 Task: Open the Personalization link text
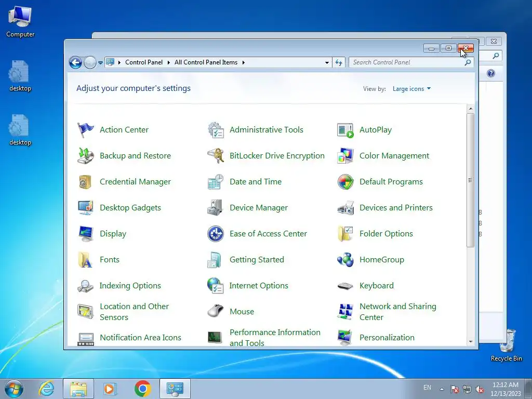click(x=387, y=338)
